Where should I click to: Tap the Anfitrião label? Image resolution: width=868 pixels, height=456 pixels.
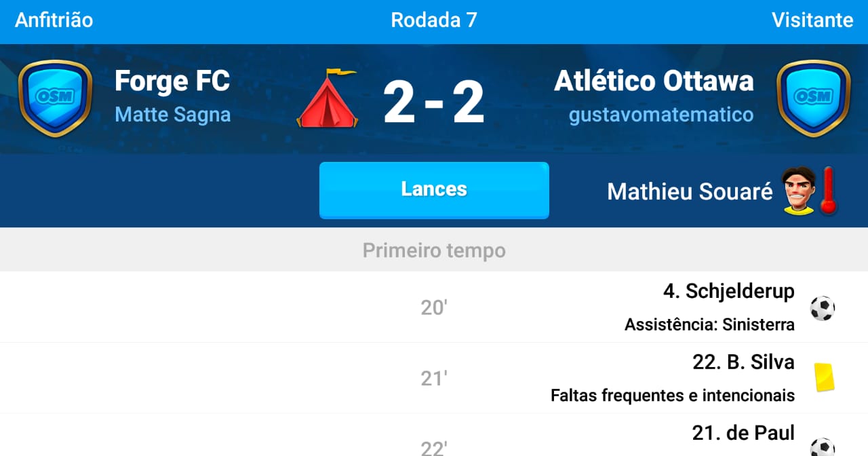click(x=54, y=20)
